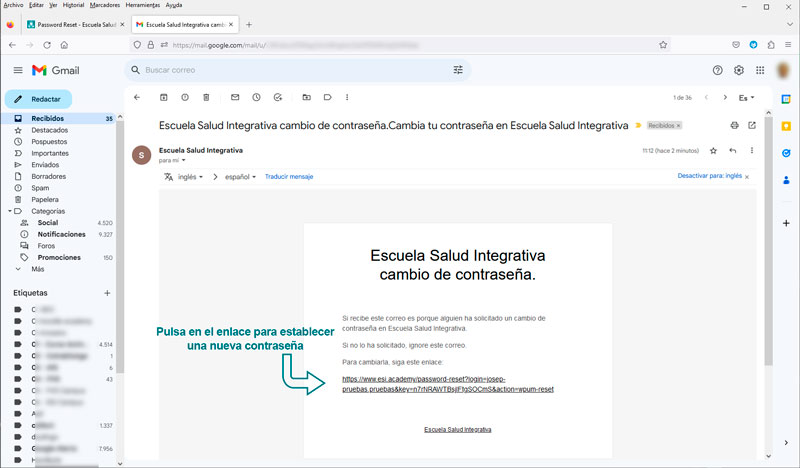The image size is (800, 468).
Task: Open Contacts in the side panel
Action: (x=786, y=180)
